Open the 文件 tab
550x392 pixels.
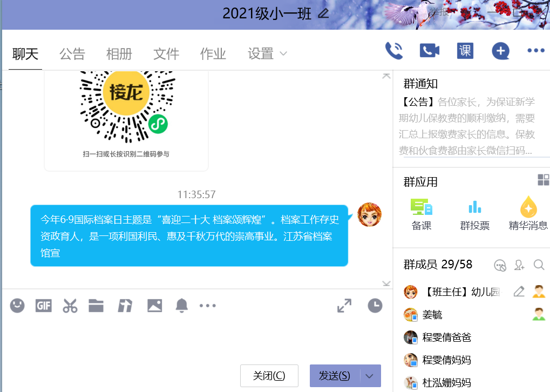[x=166, y=53]
